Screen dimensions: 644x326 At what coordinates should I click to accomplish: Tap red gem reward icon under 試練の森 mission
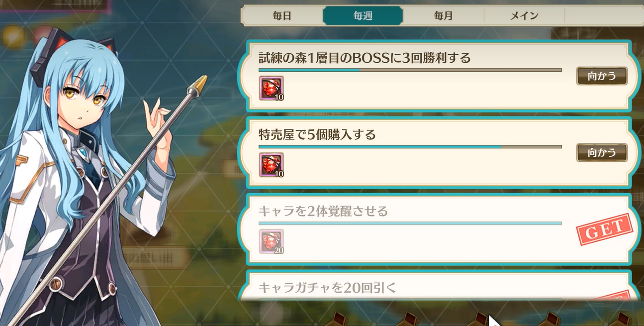coord(271,89)
